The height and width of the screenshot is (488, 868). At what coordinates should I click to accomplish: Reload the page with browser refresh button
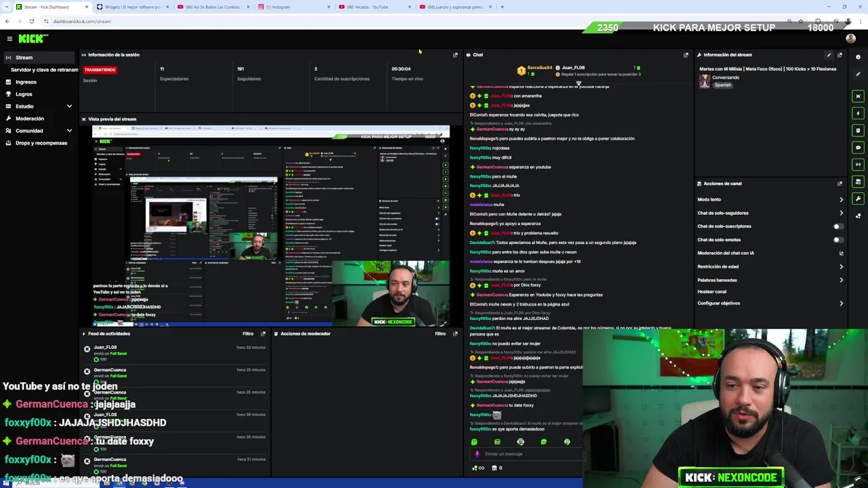point(31,21)
